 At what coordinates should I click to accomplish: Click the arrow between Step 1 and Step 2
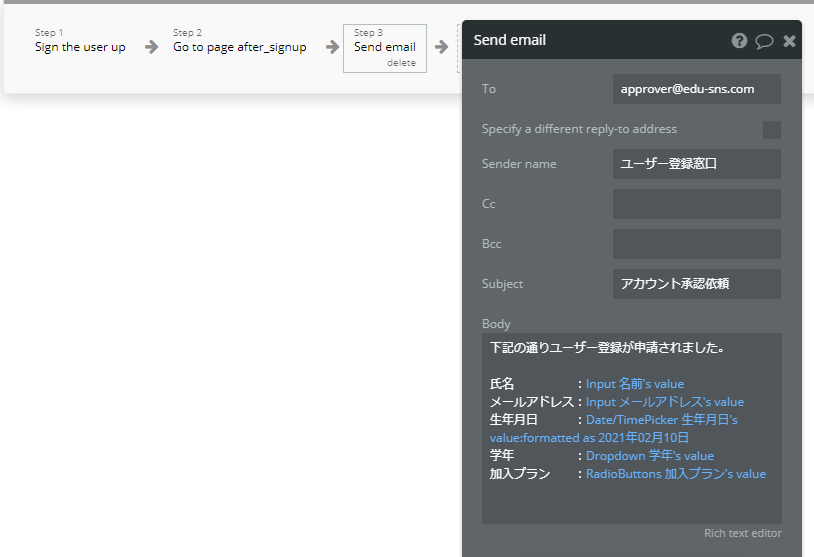[152, 47]
